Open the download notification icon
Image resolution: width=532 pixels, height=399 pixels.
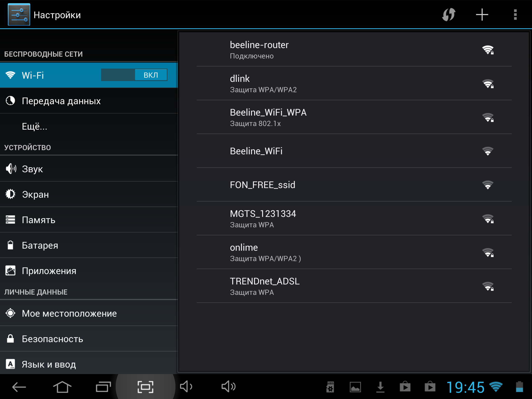[380, 387]
